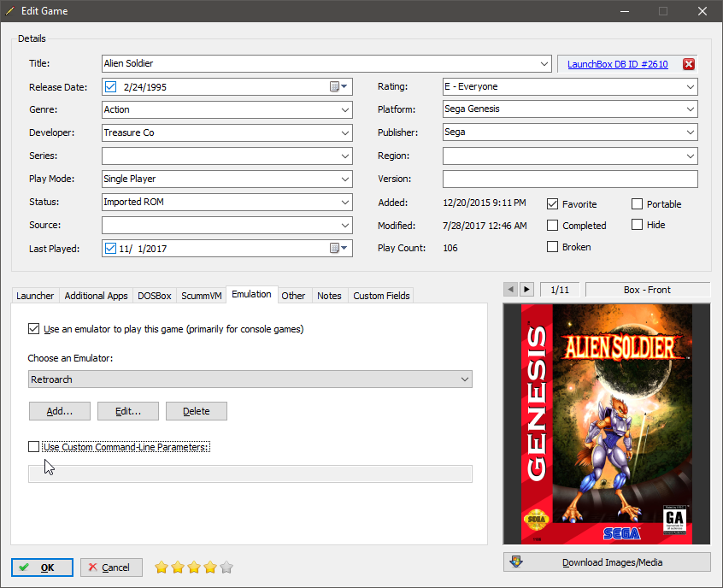
Task: Open the Rating dropdown
Action: point(691,86)
